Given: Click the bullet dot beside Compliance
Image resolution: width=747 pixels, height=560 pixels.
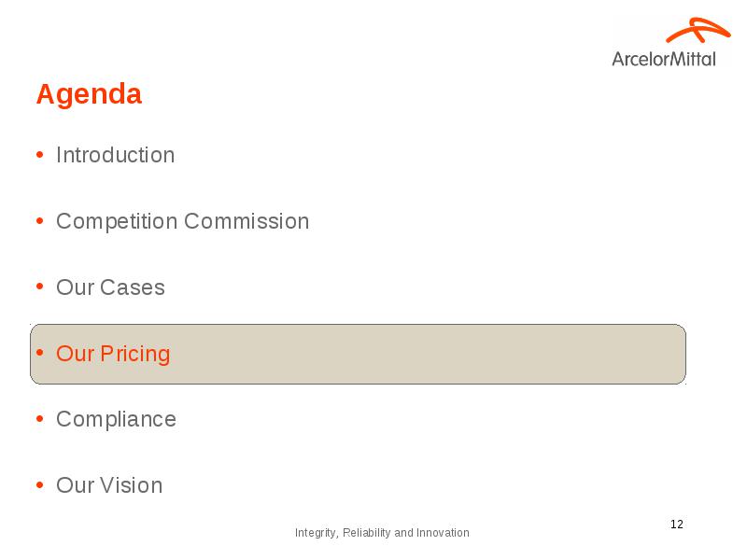Looking at the screenshot, I should point(40,419).
